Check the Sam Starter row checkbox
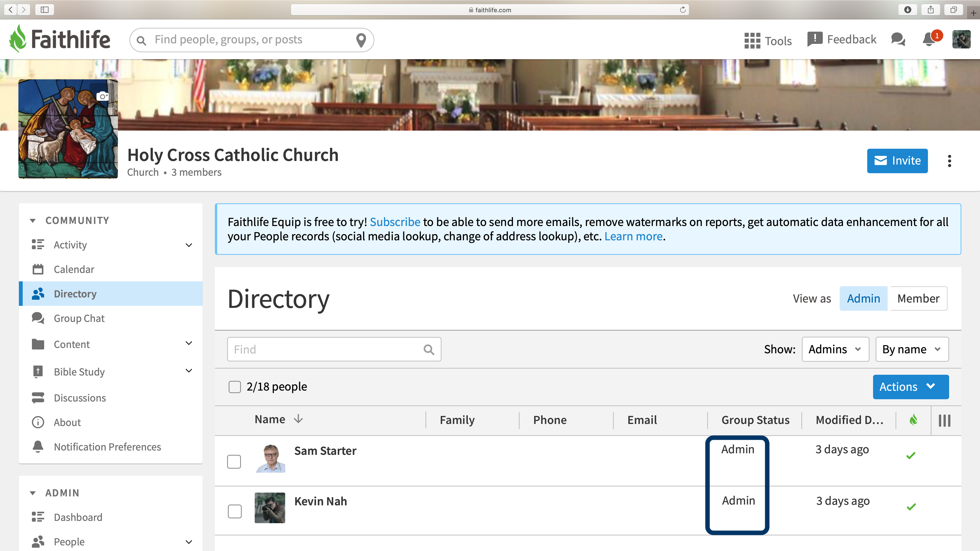This screenshot has height=551, width=980. [x=234, y=462]
